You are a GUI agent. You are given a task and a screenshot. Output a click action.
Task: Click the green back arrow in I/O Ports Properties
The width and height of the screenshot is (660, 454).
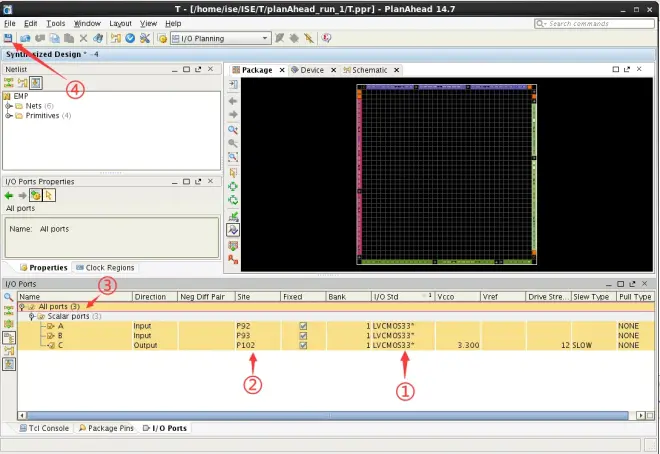coord(10,195)
